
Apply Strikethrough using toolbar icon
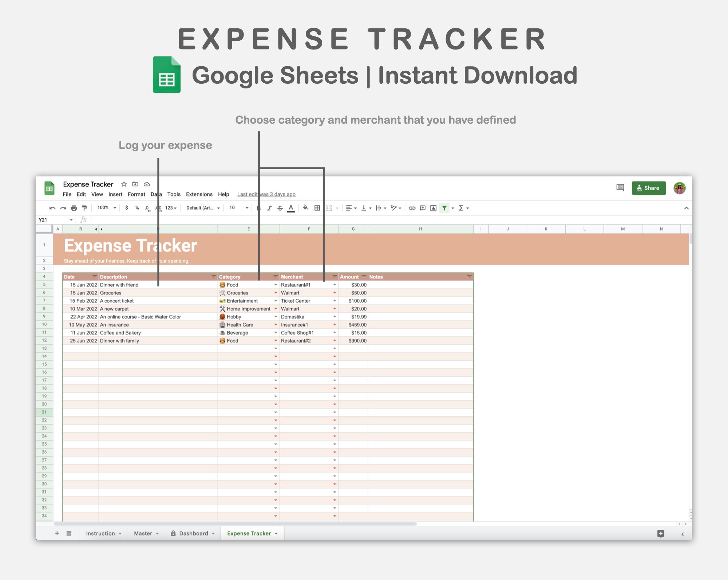coord(280,208)
